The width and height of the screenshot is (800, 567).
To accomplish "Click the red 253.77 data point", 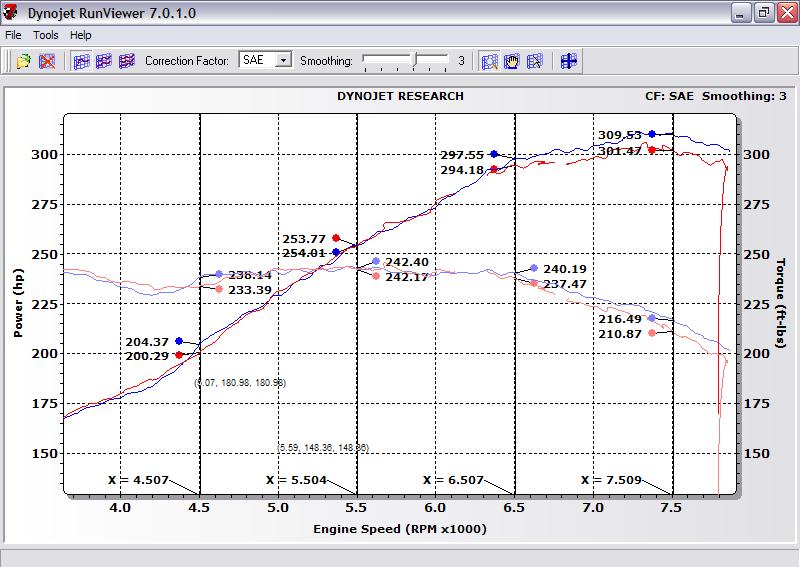I will coord(336,238).
